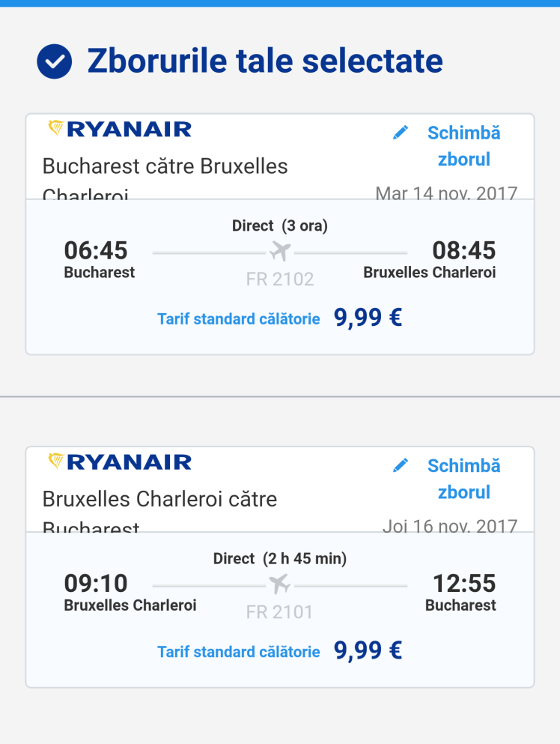Click the Zborurile tale selectate heading

(x=265, y=61)
